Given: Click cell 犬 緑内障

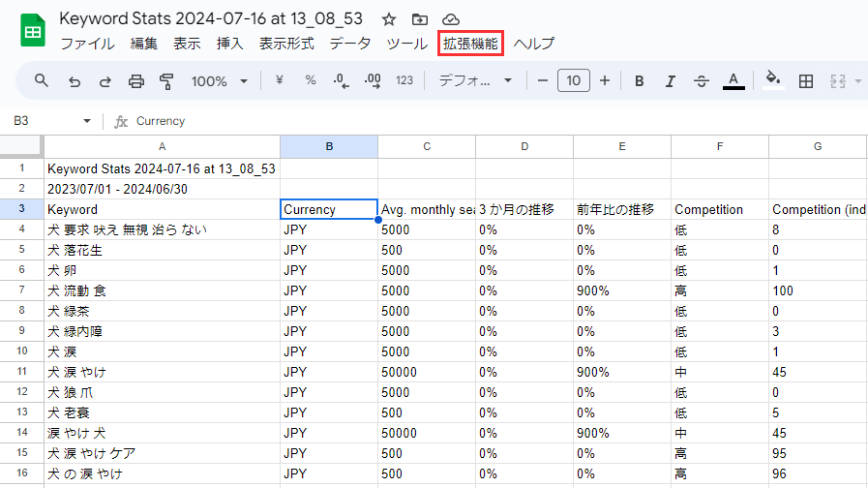Looking at the screenshot, I should tap(163, 331).
